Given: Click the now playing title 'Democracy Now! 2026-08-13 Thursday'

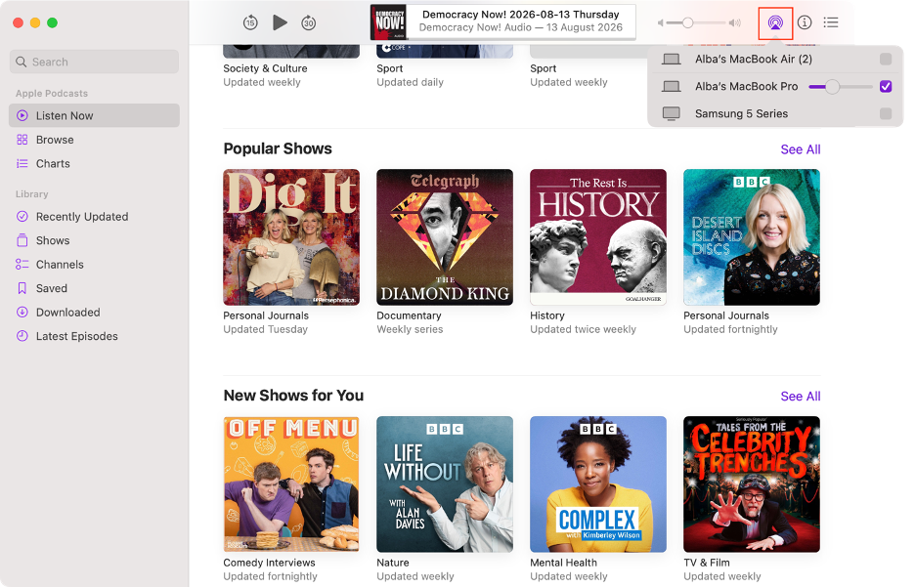Looking at the screenshot, I should pos(520,15).
